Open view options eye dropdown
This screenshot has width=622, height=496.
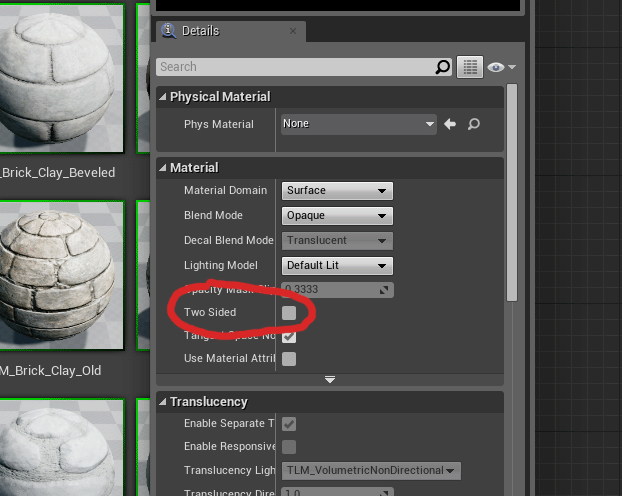[x=501, y=67]
